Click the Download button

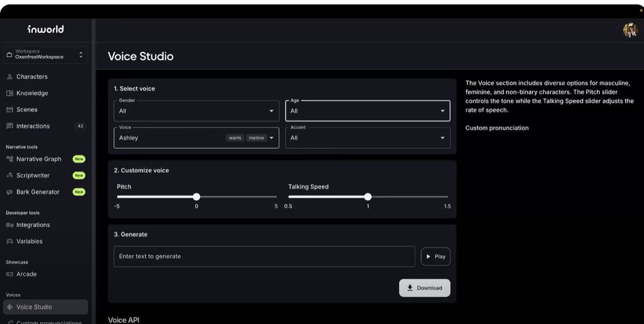pos(425,288)
